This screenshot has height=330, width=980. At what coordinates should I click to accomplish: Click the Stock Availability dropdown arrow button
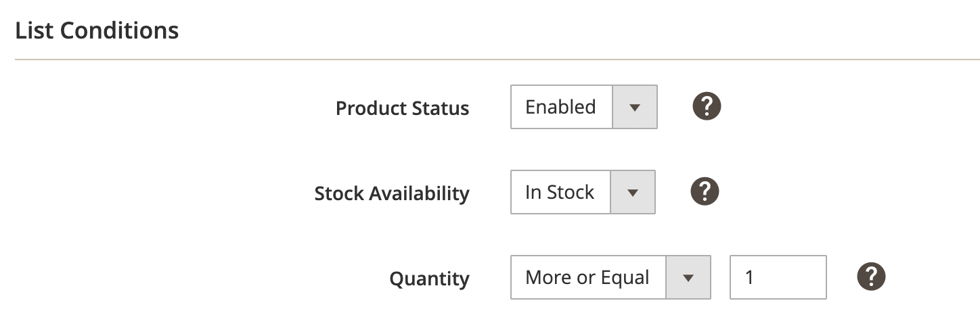[633, 192]
